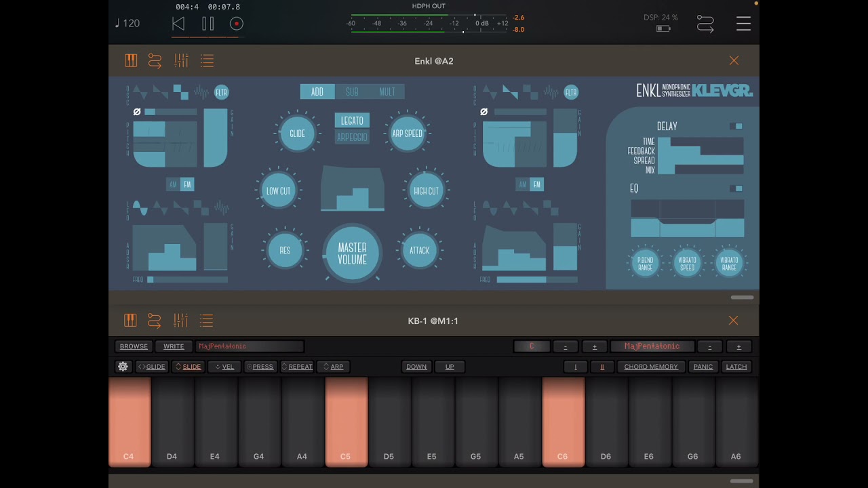Toggle FLTR on the right oscillator
The width and height of the screenshot is (868, 488).
[571, 92]
